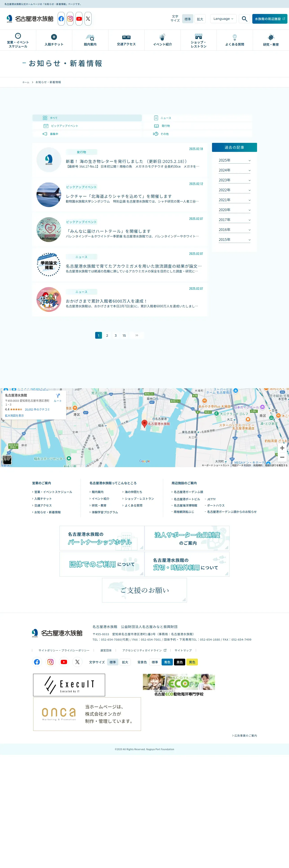This screenshot has height=868, width=289.
Task: Click the next page arrows in pagination
Action: (137, 335)
